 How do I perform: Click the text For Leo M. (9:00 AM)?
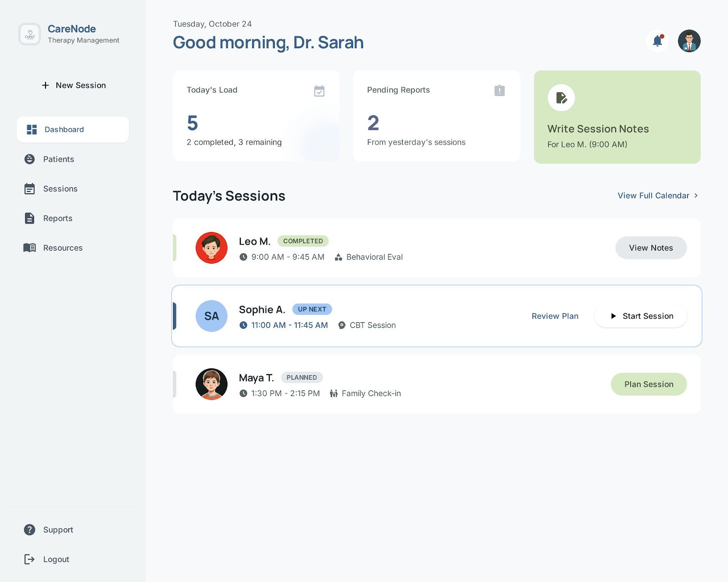point(587,144)
